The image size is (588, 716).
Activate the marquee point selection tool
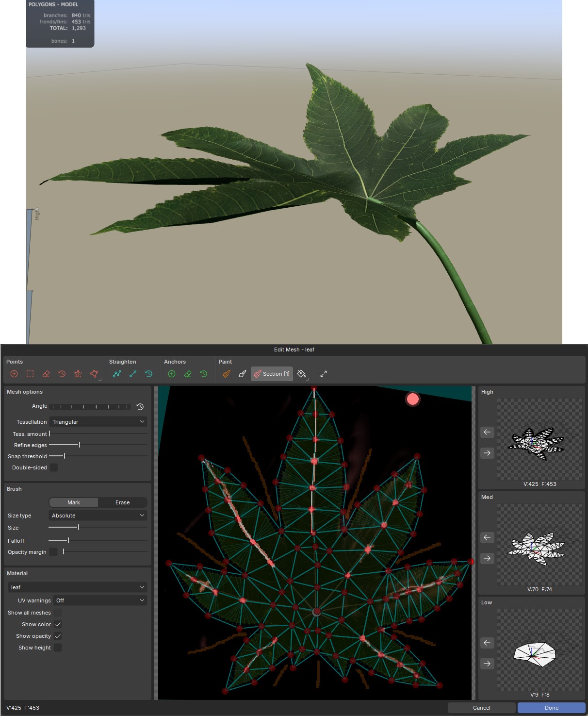tap(30, 374)
